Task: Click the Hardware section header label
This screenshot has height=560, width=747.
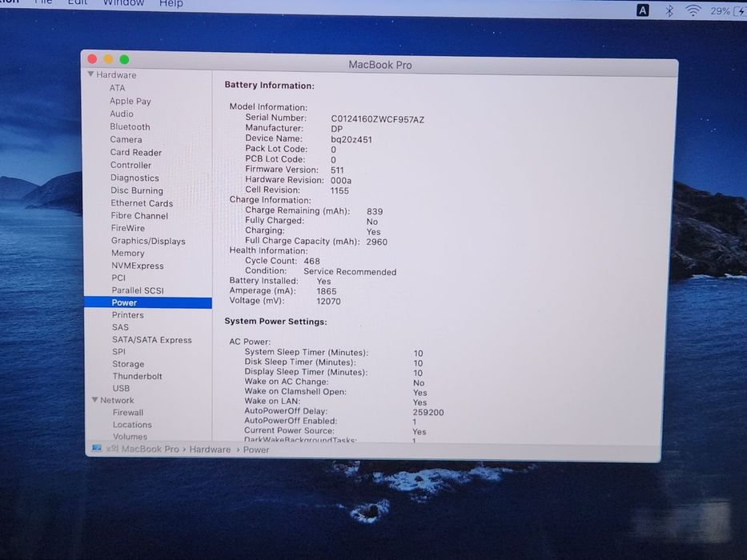Action: click(x=116, y=74)
